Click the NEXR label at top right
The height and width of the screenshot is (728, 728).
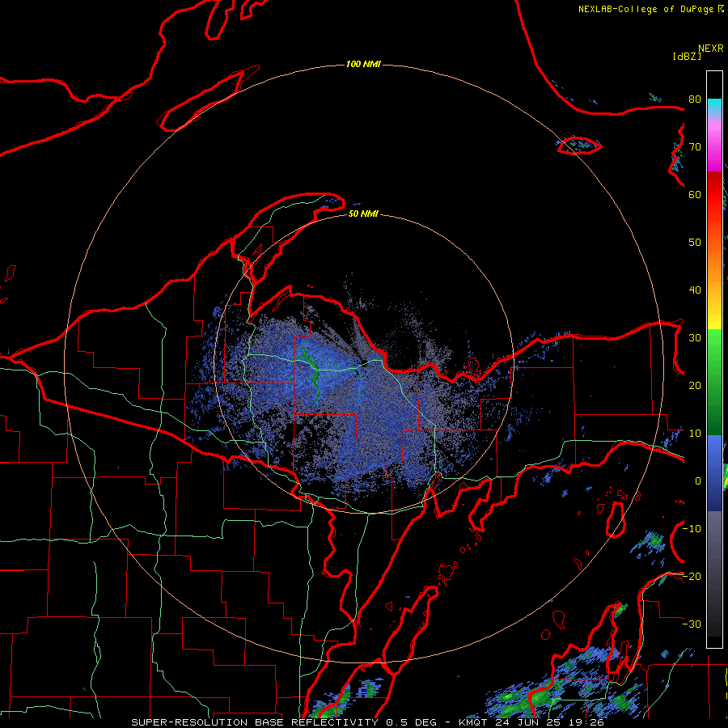pos(710,48)
